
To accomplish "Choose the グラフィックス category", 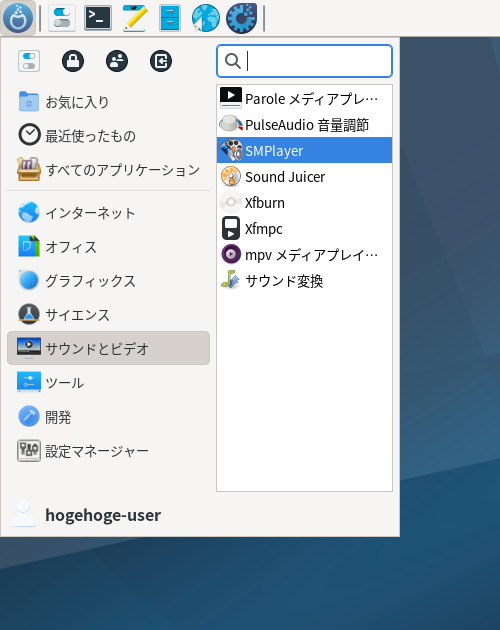I will 109,281.
